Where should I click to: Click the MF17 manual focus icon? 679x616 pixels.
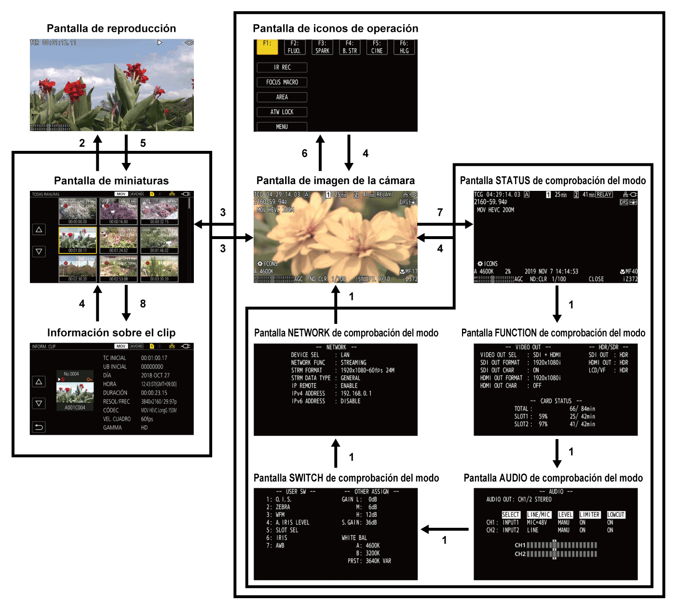click(x=409, y=271)
